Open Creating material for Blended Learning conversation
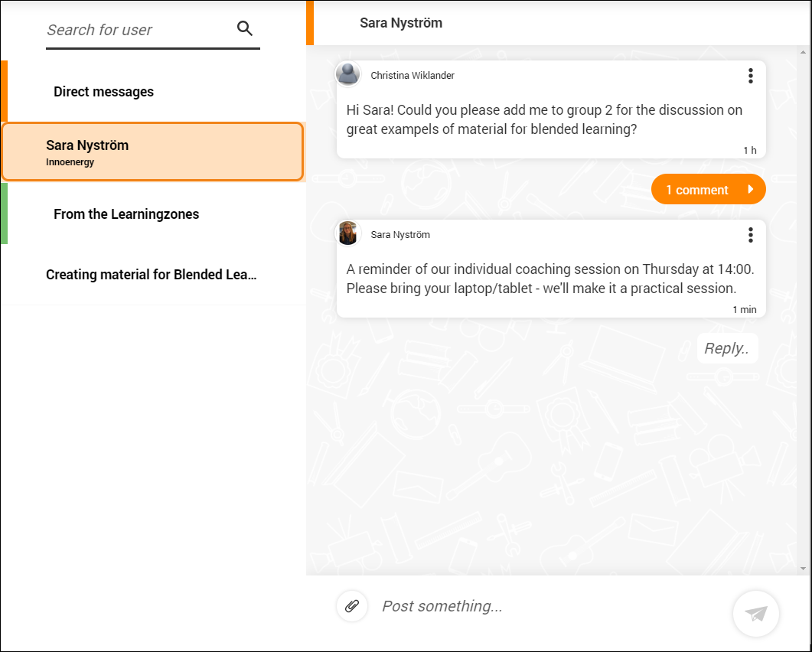This screenshot has height=652, width=812. point(152,275)
